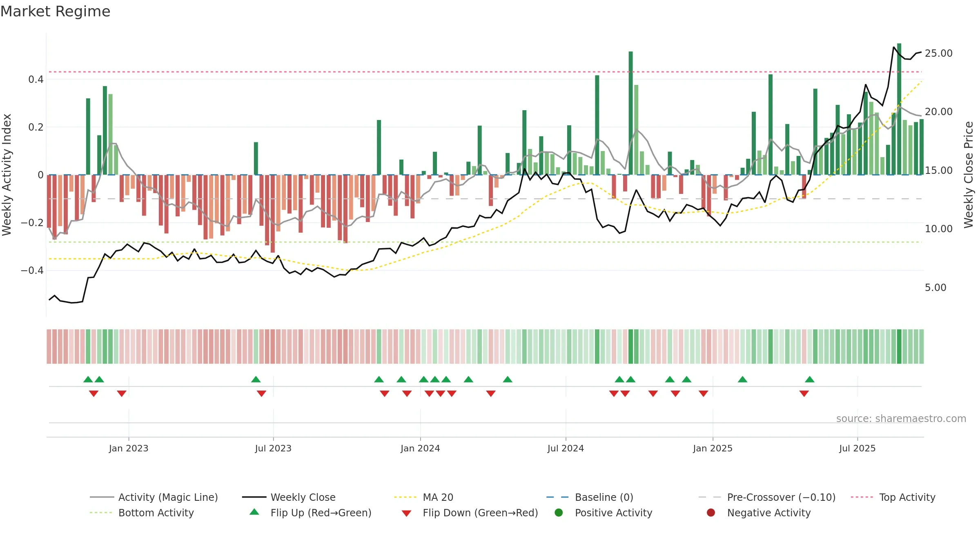Click the Weekly Activity Index axis title
This screenshot has height=551, width=980.
[x=7, y=175]
